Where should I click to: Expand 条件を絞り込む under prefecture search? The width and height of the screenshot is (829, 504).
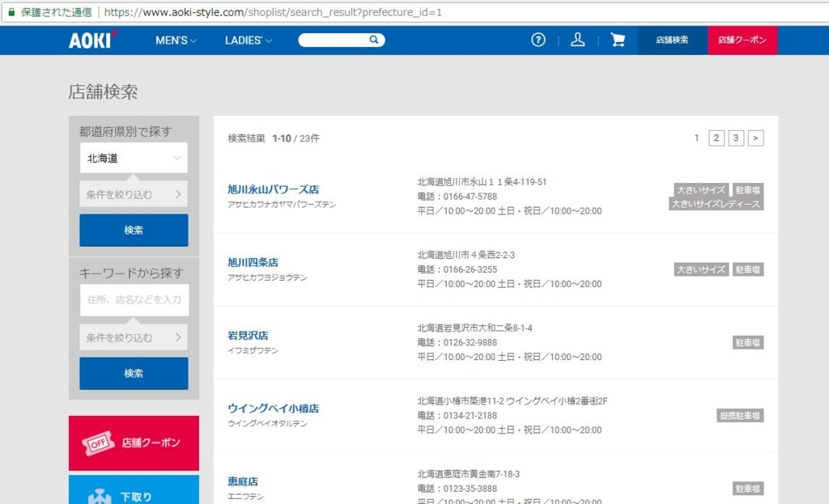coord(134,194)
